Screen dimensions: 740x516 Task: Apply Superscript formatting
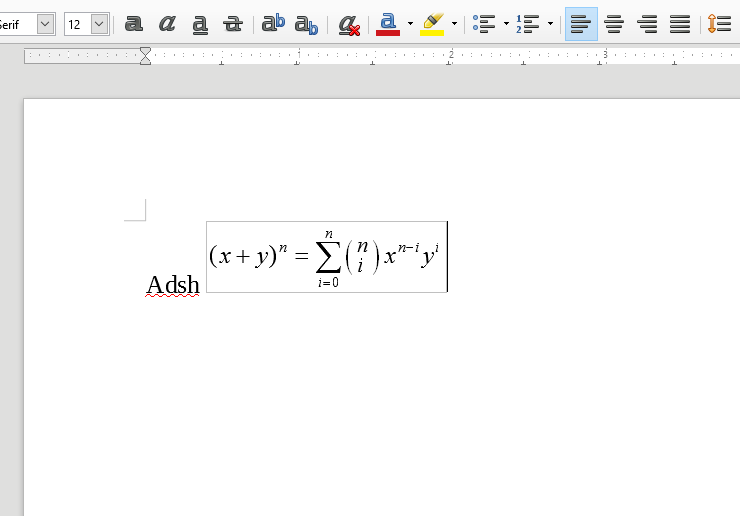pos(273,24)
